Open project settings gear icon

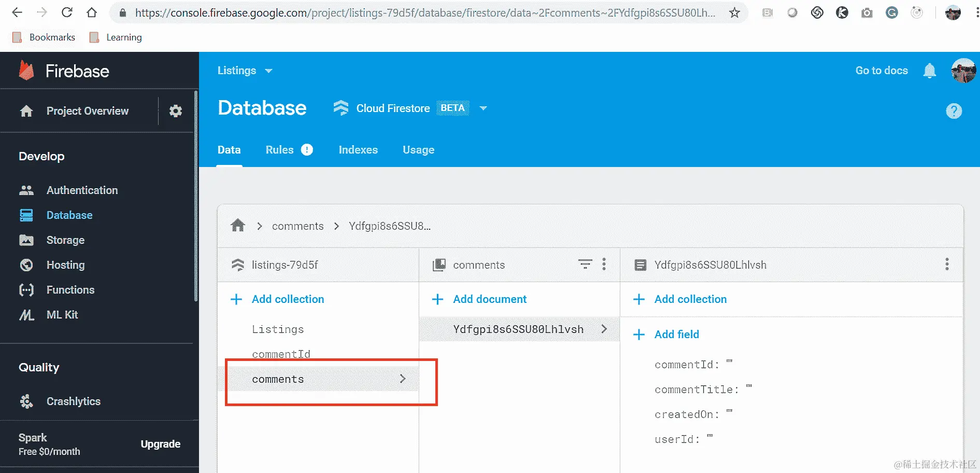176,110
